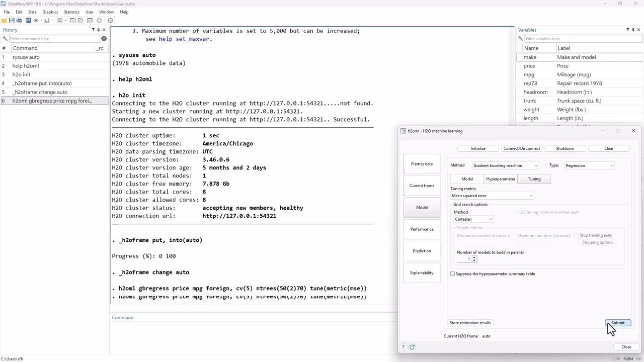Viewport: 644px width, 362px height.
Task: Close the Variables panel with X
Action: [638, 30]
